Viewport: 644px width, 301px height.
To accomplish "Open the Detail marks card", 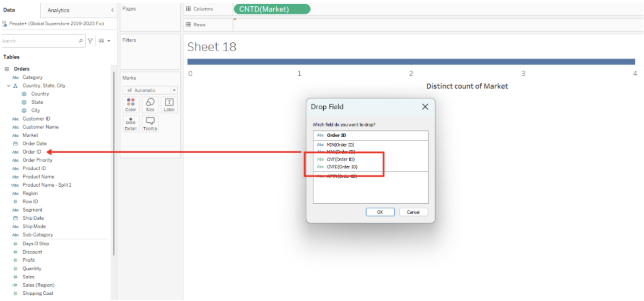I will [130, 124].
